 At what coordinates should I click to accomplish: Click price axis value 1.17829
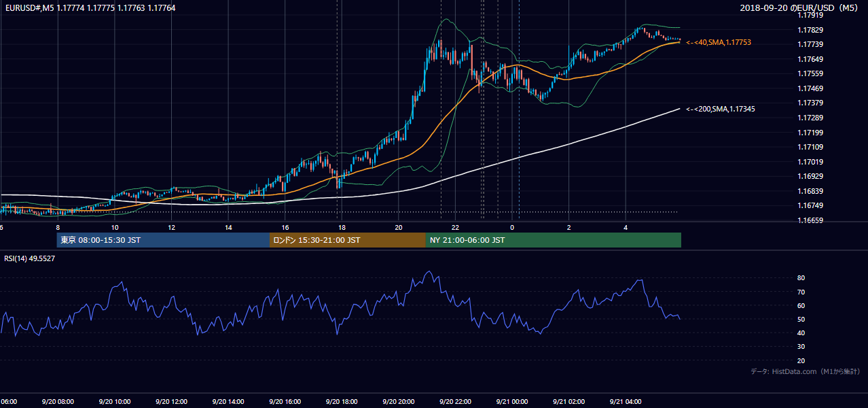point(810,30)
